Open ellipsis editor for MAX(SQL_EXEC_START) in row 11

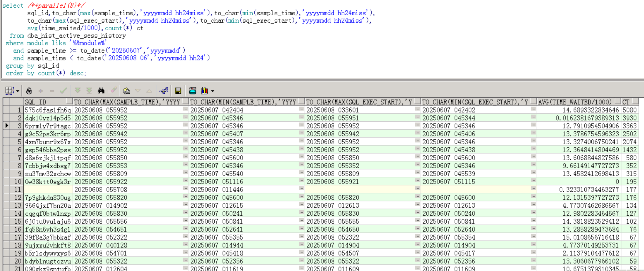pos(417,189)
